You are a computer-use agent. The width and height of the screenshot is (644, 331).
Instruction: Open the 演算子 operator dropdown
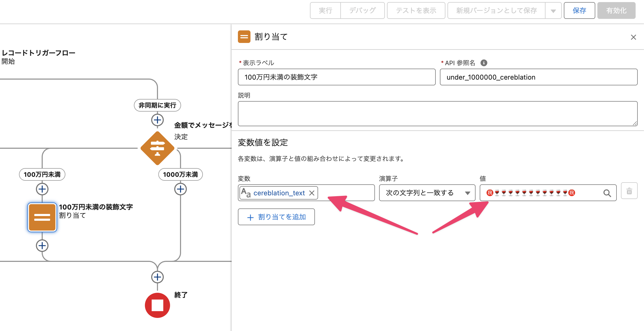coord(427,193)
